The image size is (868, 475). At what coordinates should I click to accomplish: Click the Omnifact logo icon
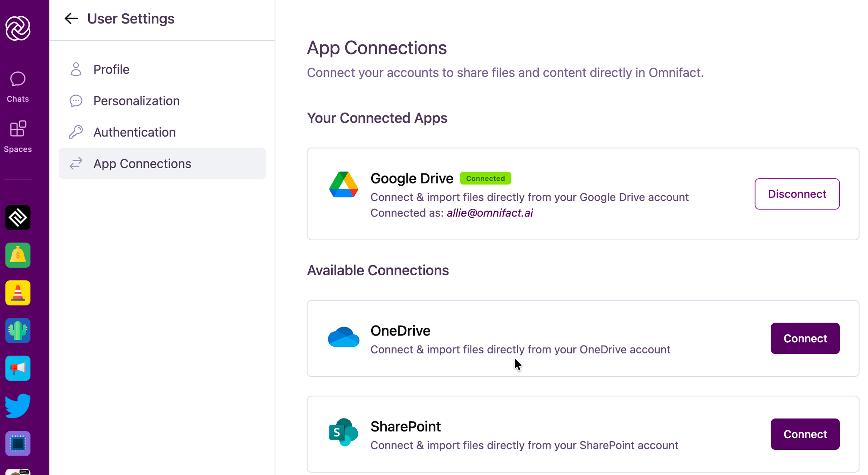(18, 28)
